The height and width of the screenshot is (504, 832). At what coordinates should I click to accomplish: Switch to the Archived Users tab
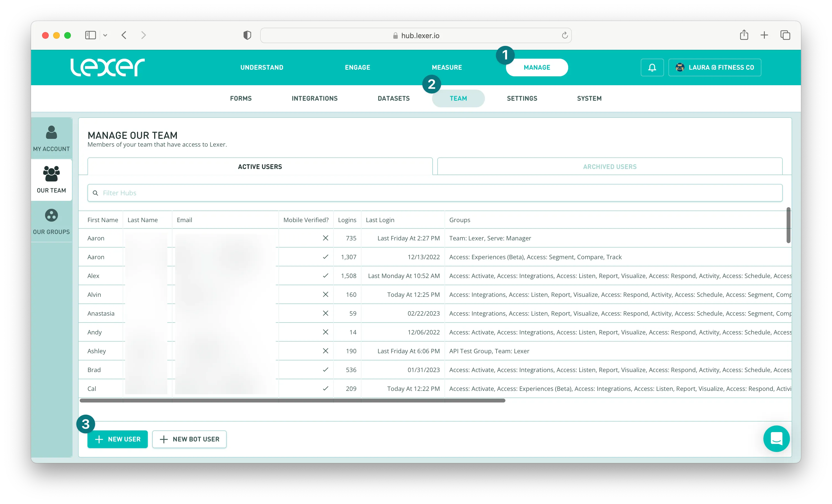609,167
